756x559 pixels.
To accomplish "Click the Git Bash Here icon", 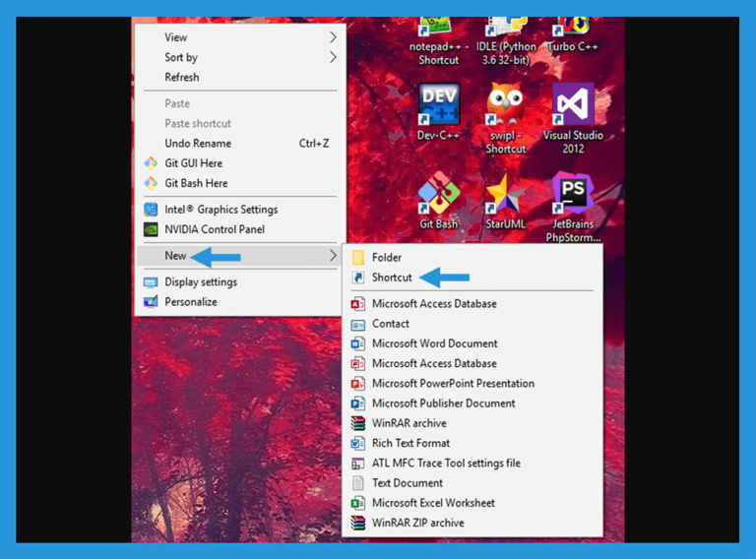I will (151, 183).
